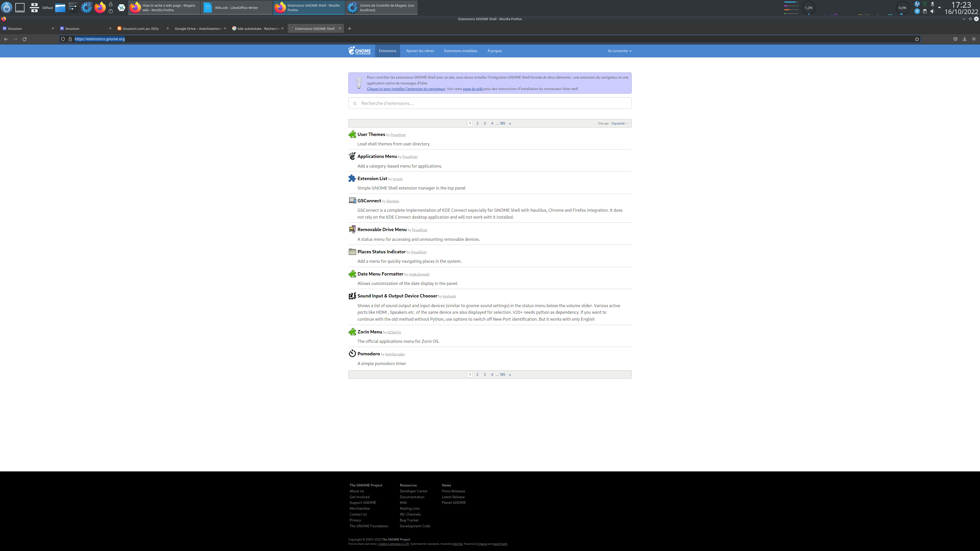Open author kgshank profile link

[x=449, y=296]
